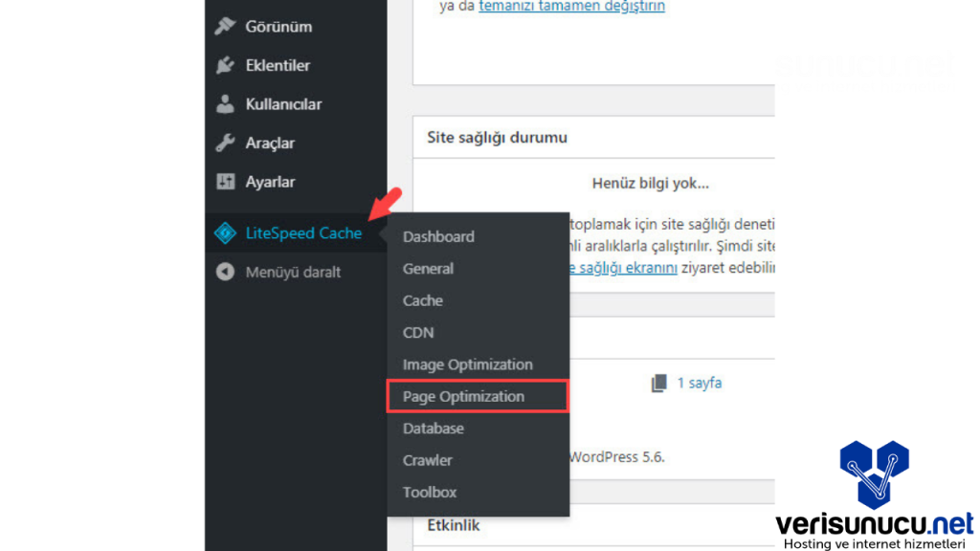Select Page Optimization from the submenu
The width and height of the screenshot is (980, 551).
point(463,396)
